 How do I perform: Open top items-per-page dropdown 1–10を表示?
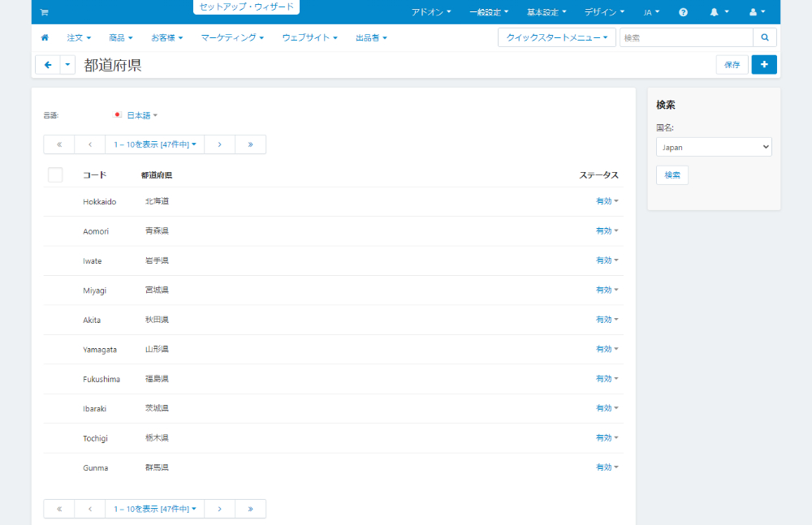155,144
